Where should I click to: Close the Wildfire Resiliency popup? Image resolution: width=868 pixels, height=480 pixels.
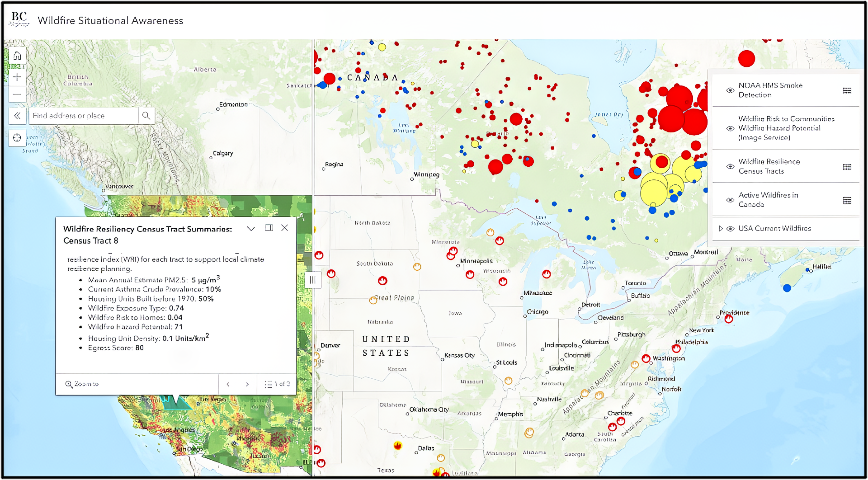coord(285,228)
